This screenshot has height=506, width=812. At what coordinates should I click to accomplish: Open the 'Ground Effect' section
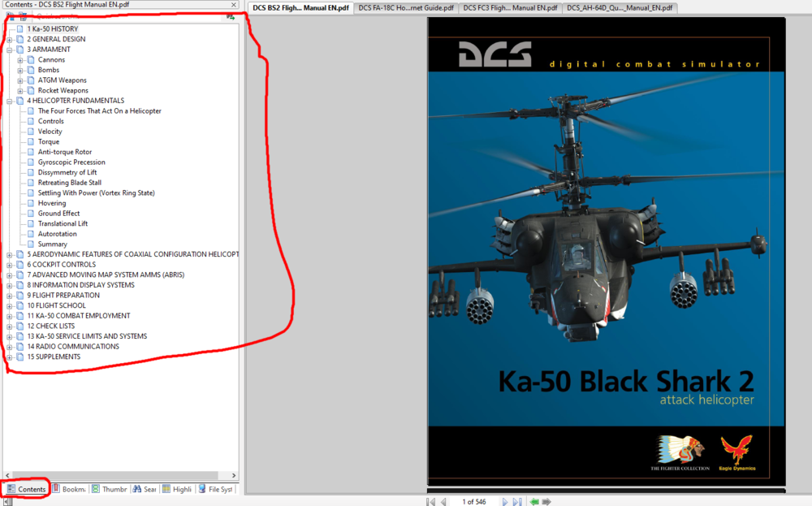(58, 214)
